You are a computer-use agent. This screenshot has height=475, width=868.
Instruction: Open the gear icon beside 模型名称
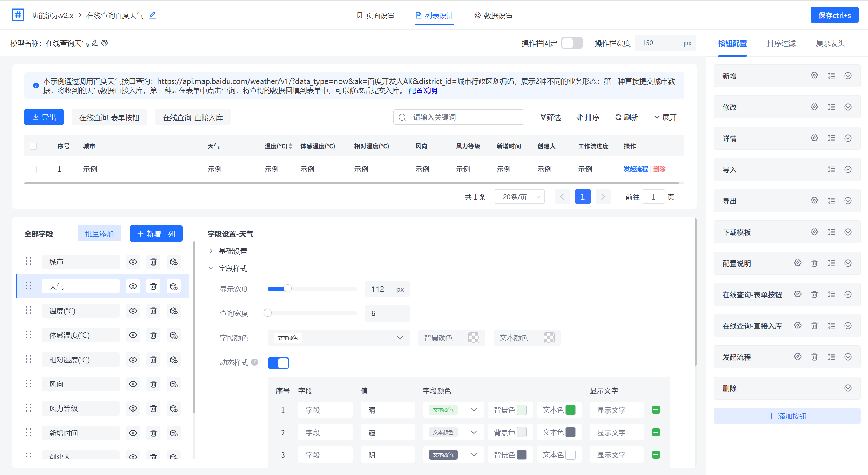coord(104,43)
